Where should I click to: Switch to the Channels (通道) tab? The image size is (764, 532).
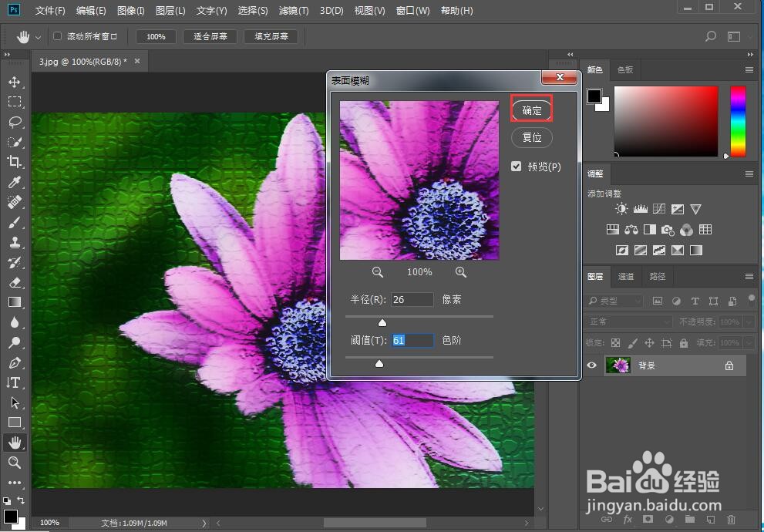click(x=626, y=276)
